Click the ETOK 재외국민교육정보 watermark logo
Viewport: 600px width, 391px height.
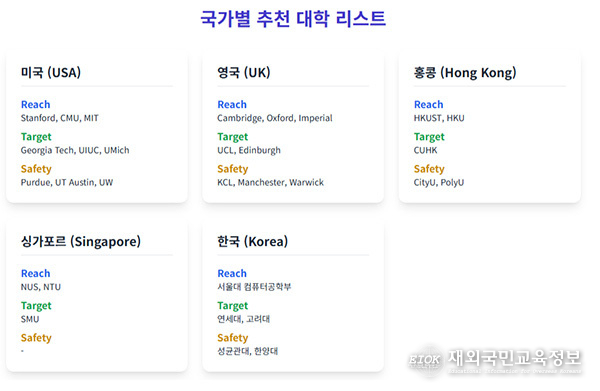coord(495,361)
